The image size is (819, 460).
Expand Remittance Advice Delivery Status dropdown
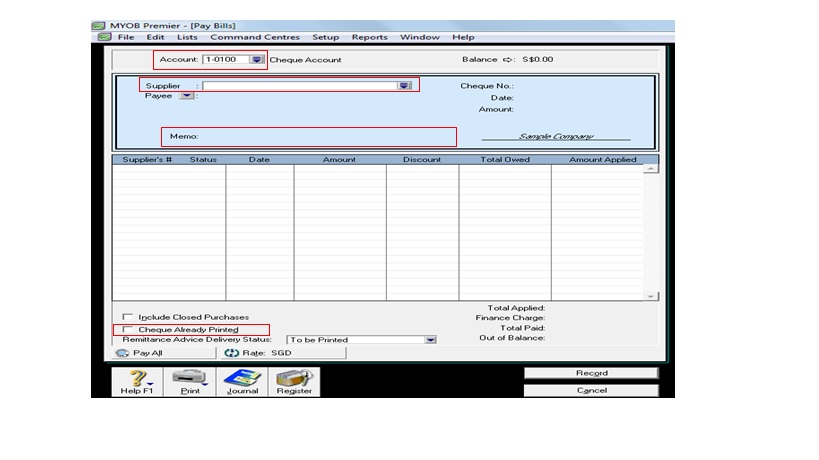point(430,340)
